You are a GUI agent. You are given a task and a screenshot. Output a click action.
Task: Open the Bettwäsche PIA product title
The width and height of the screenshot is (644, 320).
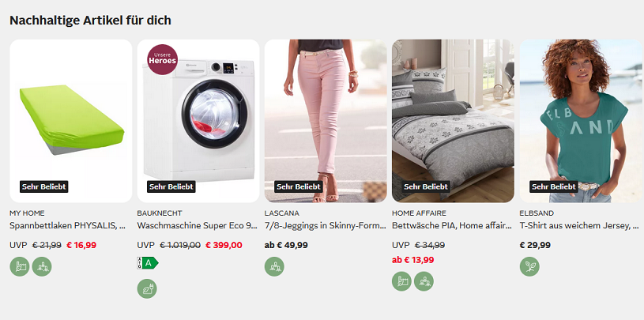click(452, 225)
